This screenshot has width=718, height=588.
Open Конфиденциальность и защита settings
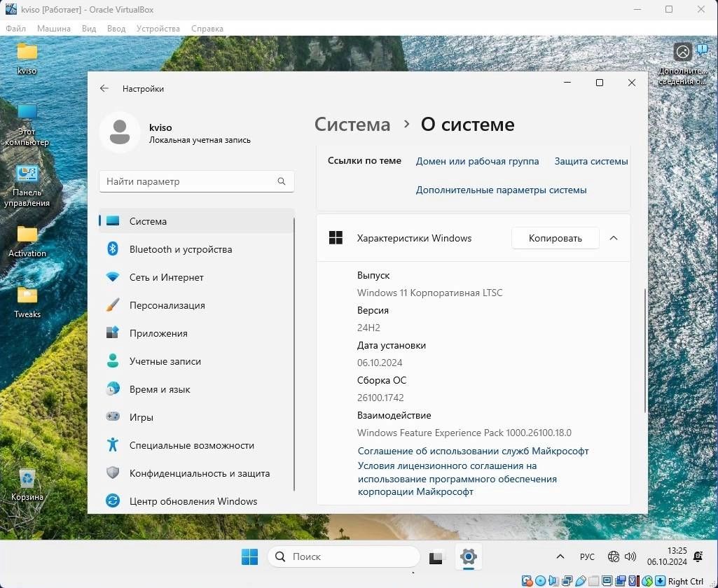196,473
